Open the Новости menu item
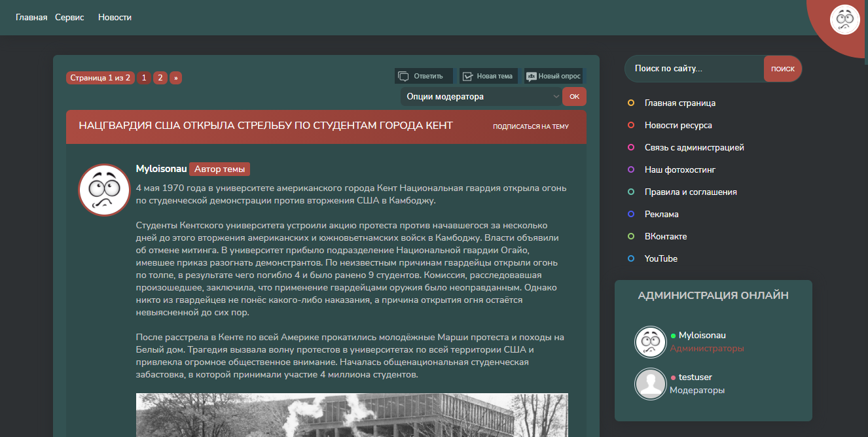This screenshot has width=868, height=437. tap(115, 18)
